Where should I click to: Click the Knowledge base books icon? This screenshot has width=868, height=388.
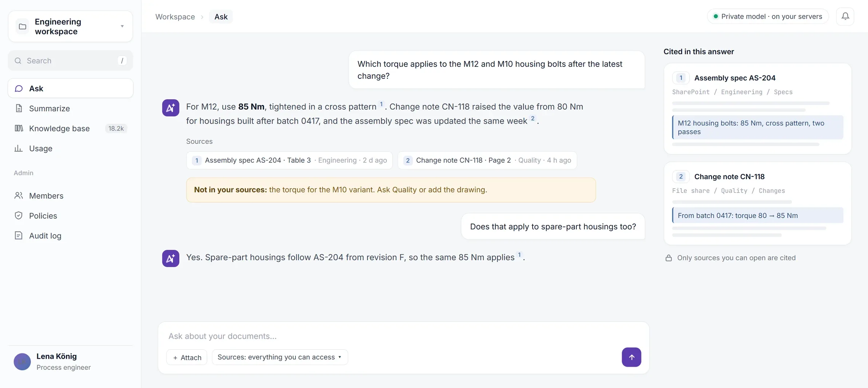pyautogui.click(x=19, y=128)
